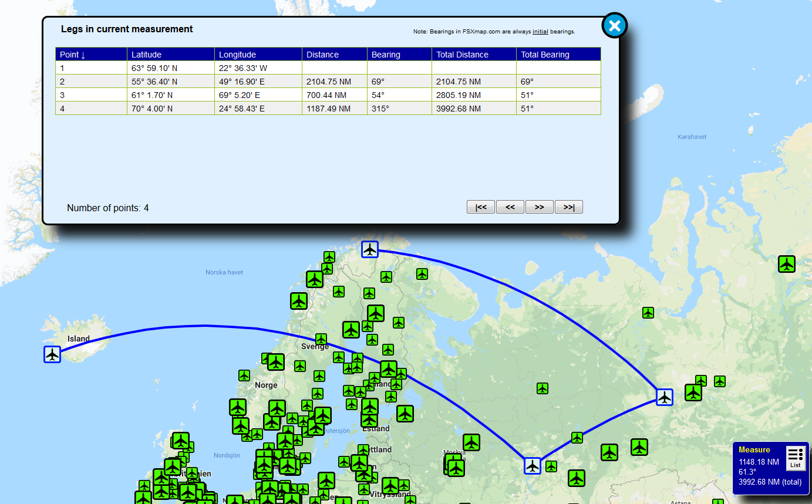
Task: Click the underlined "initial" word in note
Action: click(x=540, y=32)
